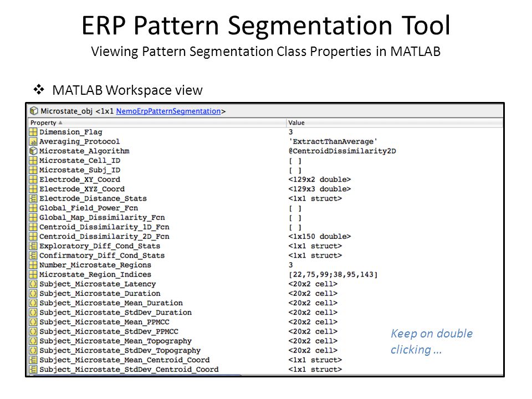Click the Global_Map_Dissimilarity_Fcn grid icon
This screenshot has height=399, width=532.
coord(33,217)
